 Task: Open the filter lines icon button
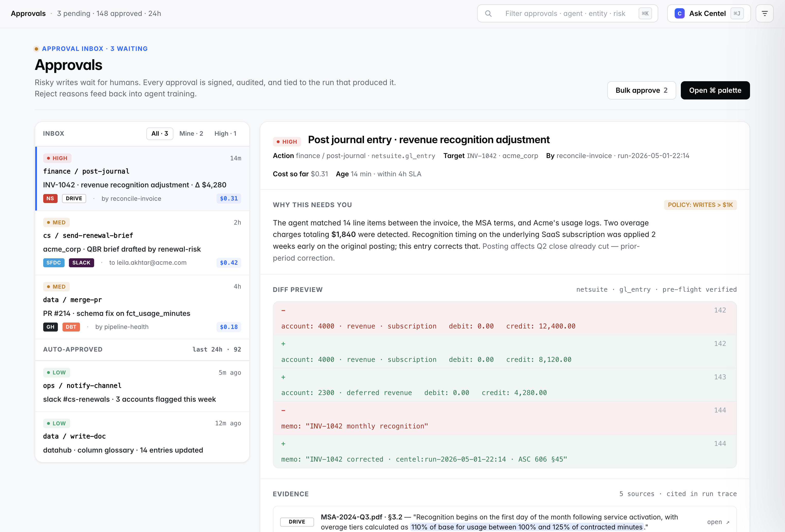(x=764, y=14)
